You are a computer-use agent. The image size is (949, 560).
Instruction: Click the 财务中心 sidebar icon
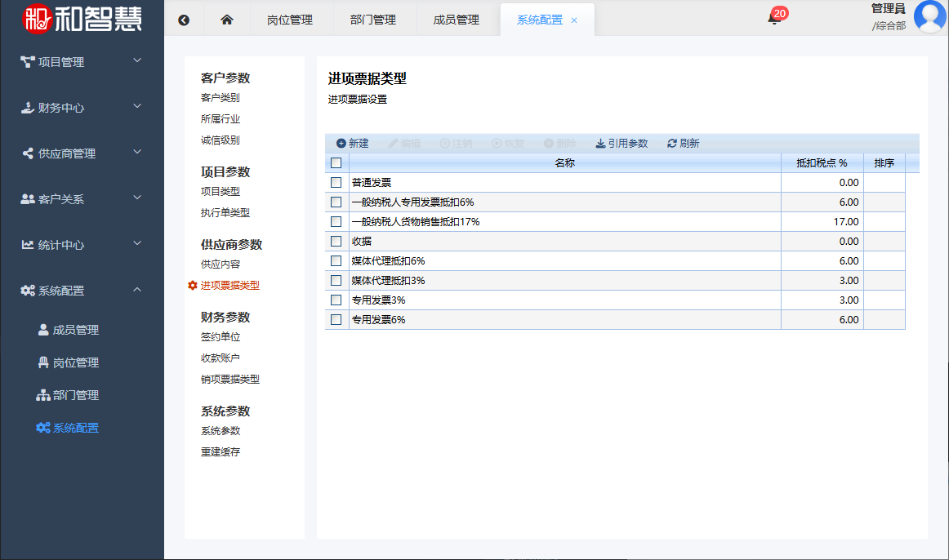click(x=27, y=108)
